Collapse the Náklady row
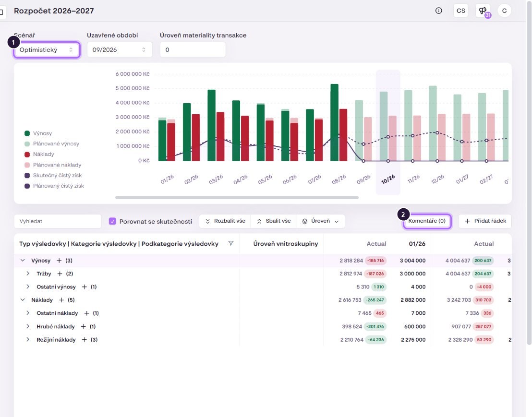This screenshot has width=532, height=417. coord(23,300)
